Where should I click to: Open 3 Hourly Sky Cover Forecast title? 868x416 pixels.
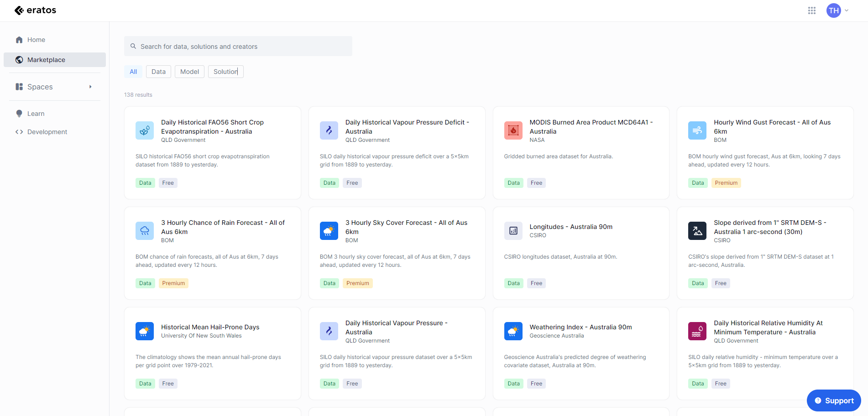(406, 227)
